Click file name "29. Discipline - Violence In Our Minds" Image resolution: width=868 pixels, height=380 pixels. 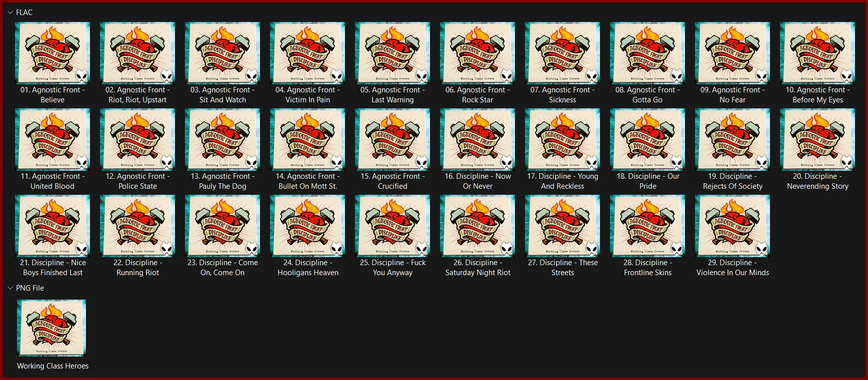click(732, 268)
